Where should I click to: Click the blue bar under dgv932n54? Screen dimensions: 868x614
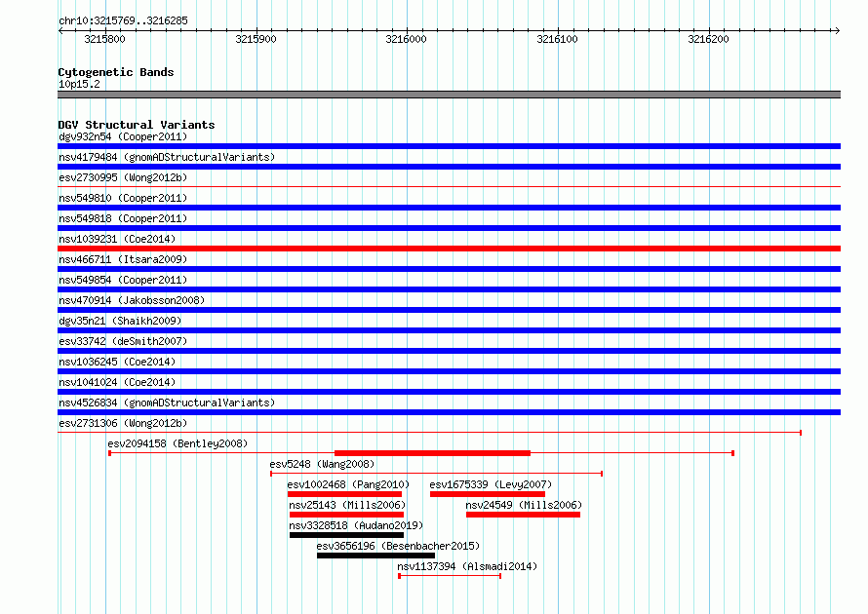coord(449,146)
